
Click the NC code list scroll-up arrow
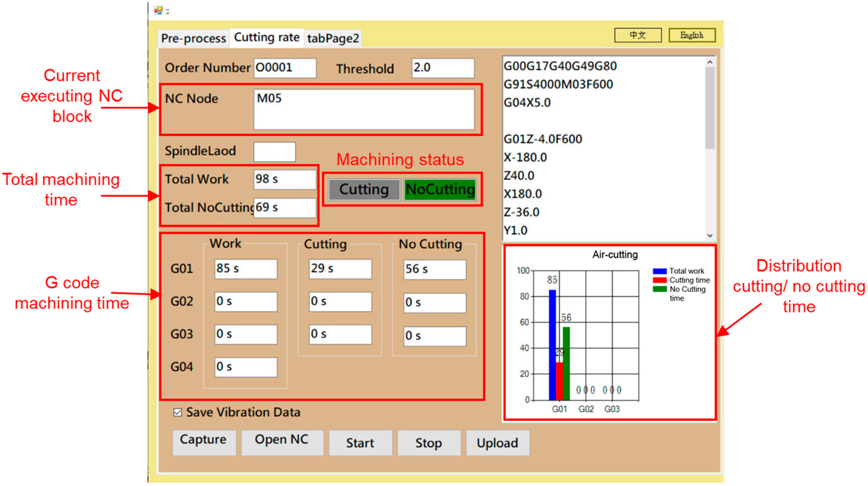point(710,62)
